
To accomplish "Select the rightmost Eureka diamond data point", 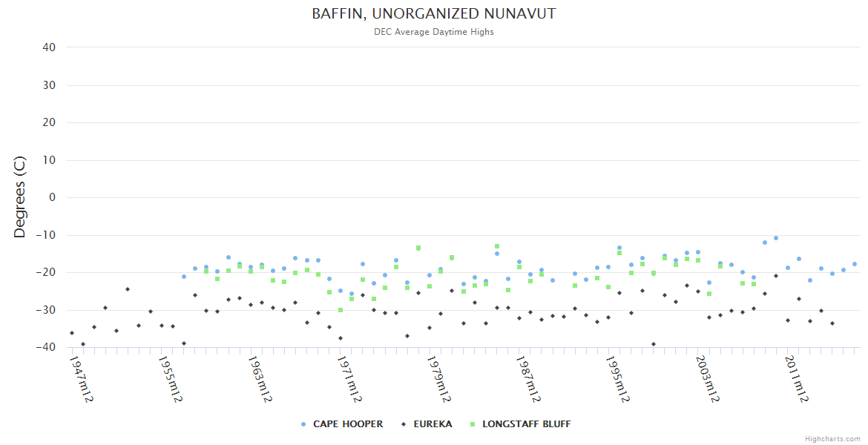I will pyautogui.click(x=832, y=323).
